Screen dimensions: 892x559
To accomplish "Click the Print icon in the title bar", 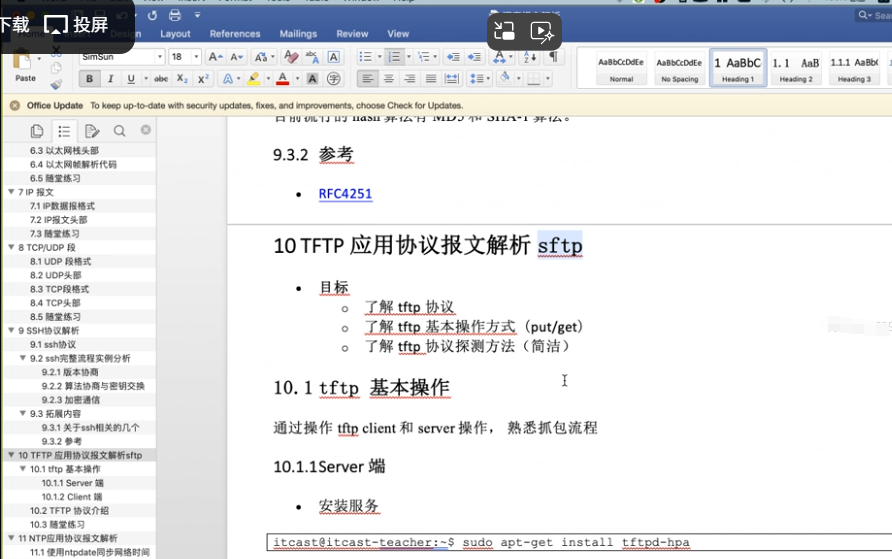I will click(x=175, y=15).
